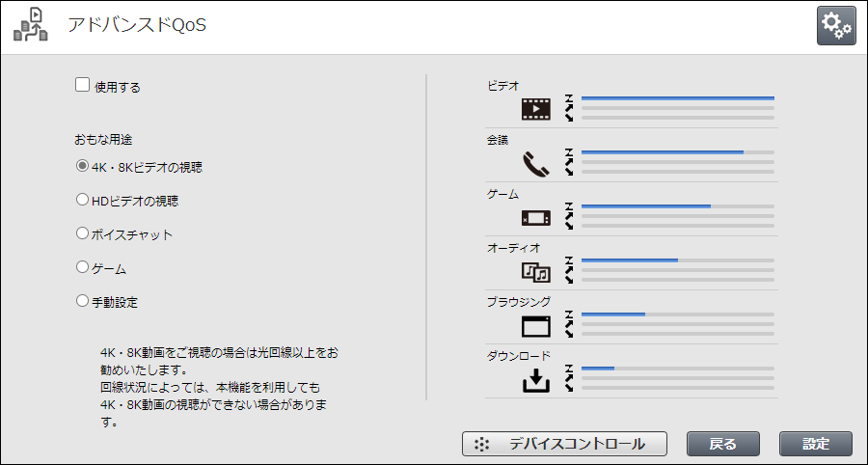Select the HDビデオの視聴 radio option
This screenshot has height=465, width=868.
(82, 200)
